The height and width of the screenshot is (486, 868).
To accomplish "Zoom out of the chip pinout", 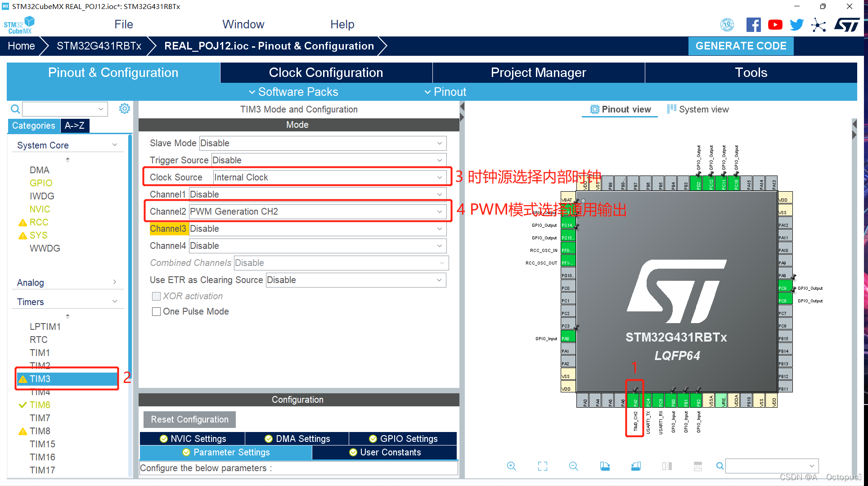I will (x=573, y=466).
